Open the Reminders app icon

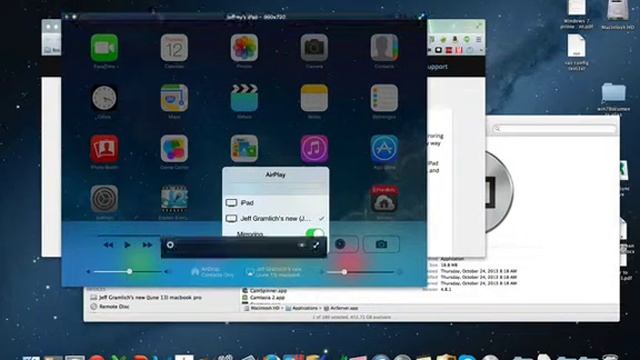click(384, 98)
